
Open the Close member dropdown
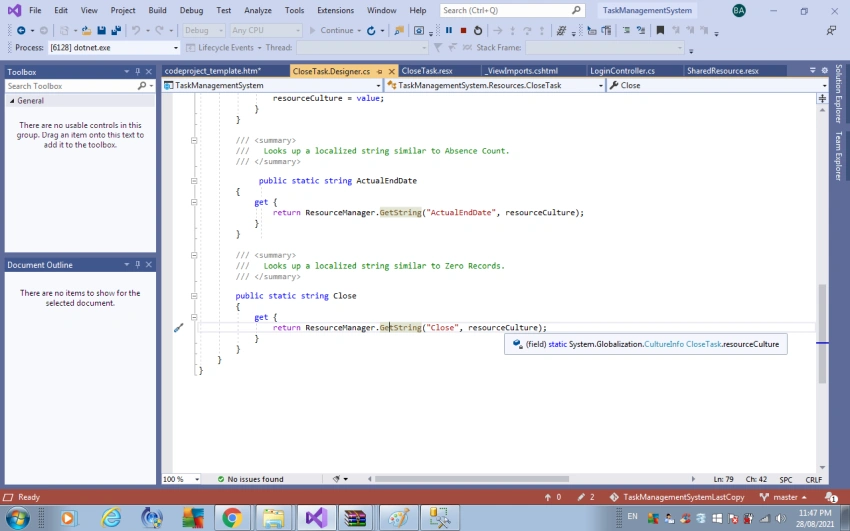pos(824,86)
